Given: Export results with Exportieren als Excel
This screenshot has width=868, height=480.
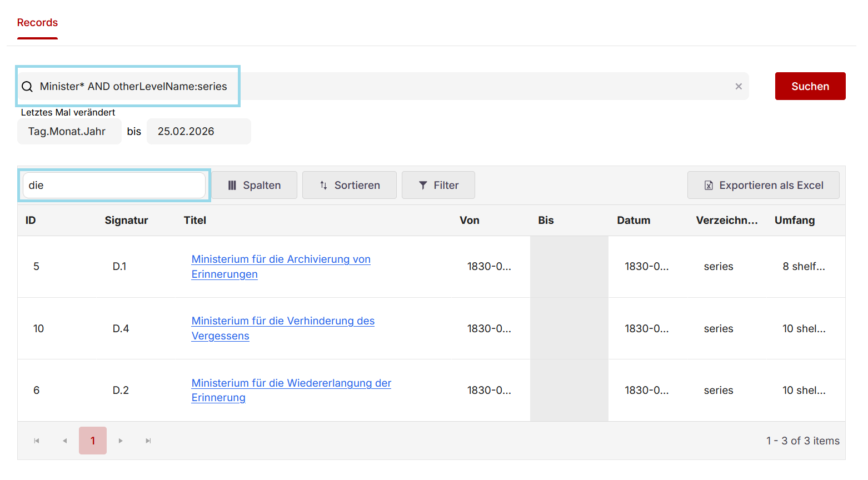Looking at the screenshot, I should tap(763, 186).
